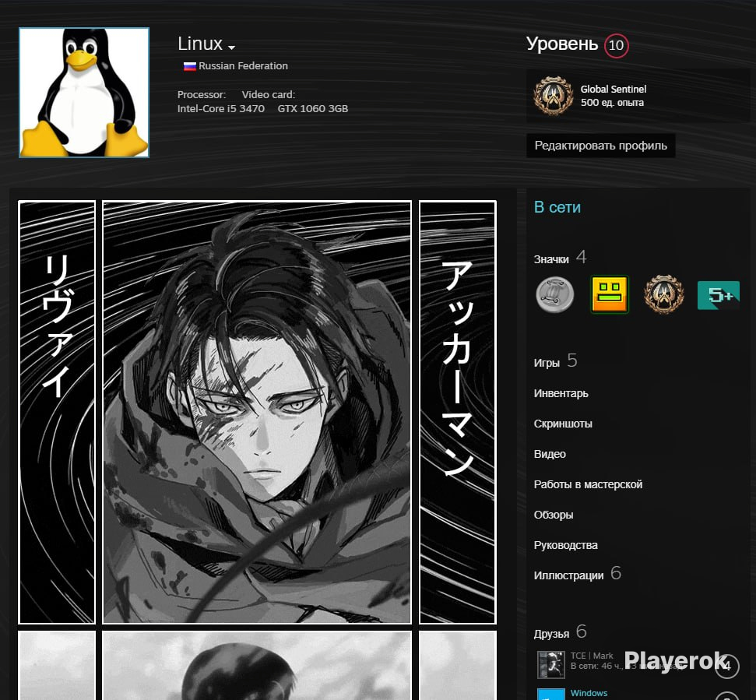Image resolution: width=756 pixels, height=700 pixels.
Task: Open Видео videos link
Action: pos(550,454)
